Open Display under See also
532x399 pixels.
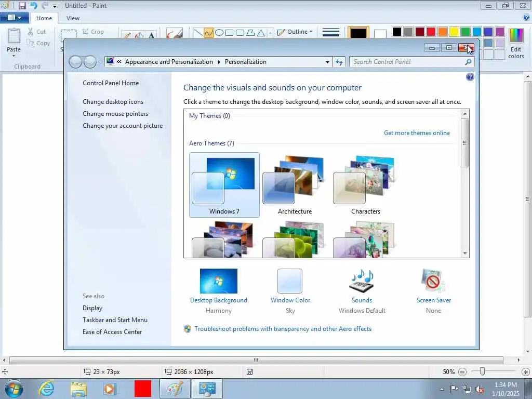tap(92, 308)
